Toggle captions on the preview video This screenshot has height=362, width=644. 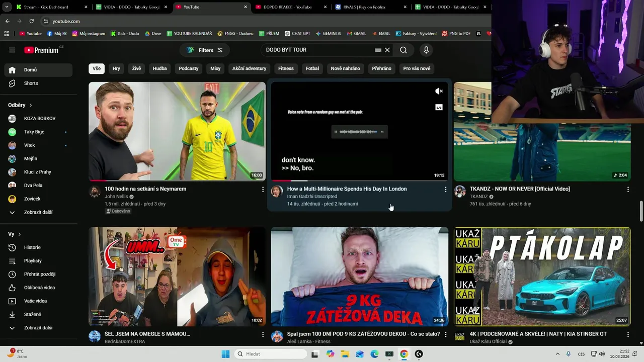point(439,107)
